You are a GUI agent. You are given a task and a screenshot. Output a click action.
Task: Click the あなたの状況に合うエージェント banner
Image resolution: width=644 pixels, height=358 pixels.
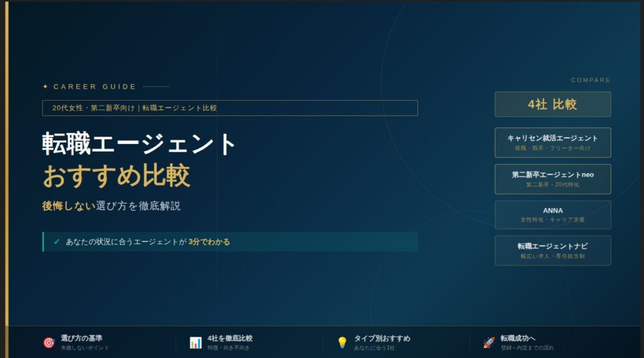(230, 242)
